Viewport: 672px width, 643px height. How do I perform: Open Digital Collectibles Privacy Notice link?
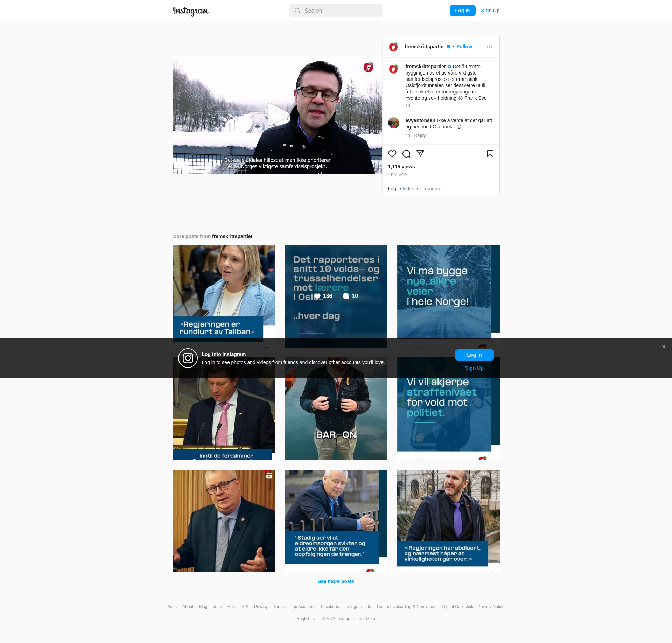coord(473,607)
